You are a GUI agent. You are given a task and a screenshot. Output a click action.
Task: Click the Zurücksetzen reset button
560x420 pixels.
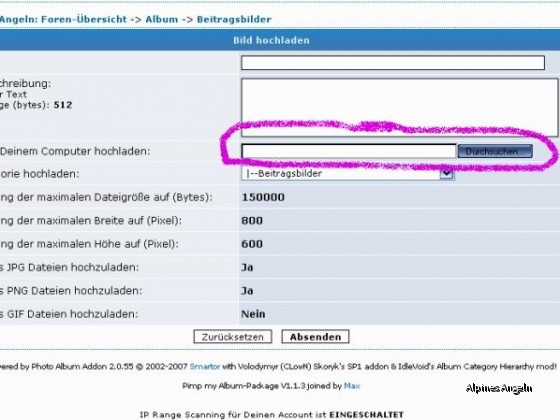point(232,337)
